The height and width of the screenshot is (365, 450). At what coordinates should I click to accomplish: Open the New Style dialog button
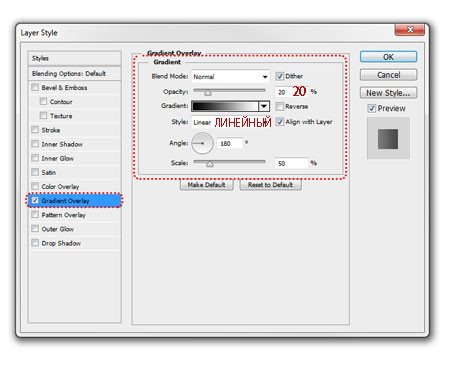[388, 93]
